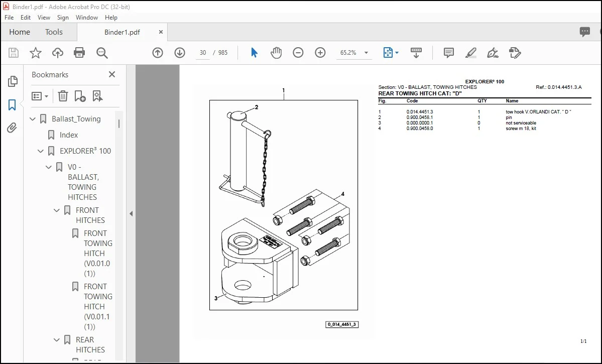This screenshot has height=364, width=602.
Task: Collapse V0 - BALLAST, TOWING HITCHES bookmark
Action: coord(49,167)
